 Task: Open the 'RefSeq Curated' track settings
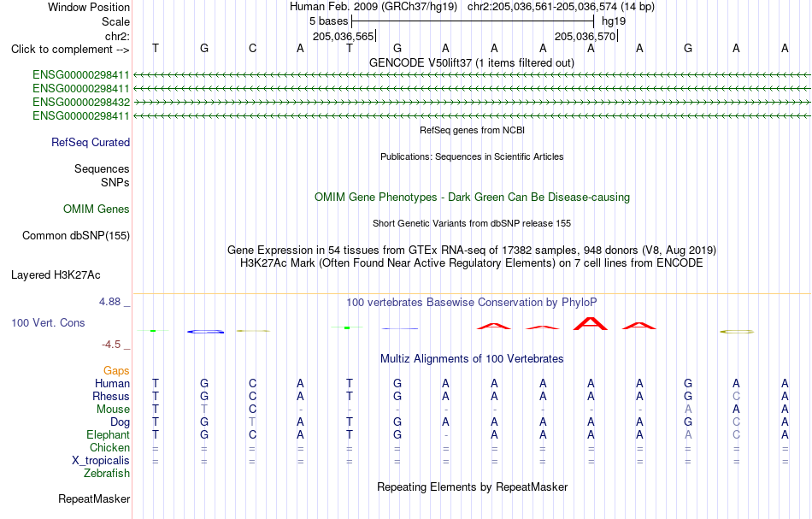(90, 143)
